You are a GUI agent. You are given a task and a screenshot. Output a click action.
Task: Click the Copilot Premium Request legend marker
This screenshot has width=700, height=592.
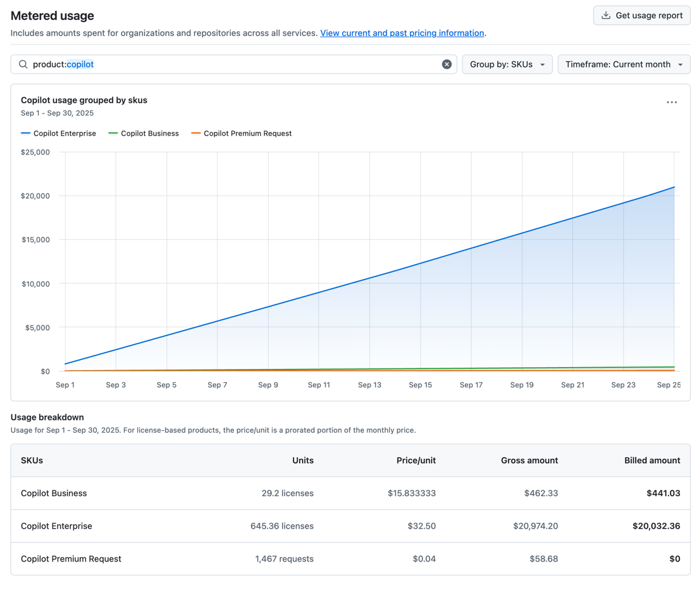tap(196, 133)
